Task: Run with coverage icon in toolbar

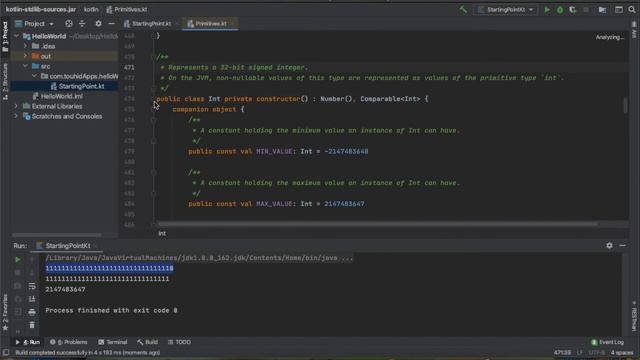Action: point(573,9)
